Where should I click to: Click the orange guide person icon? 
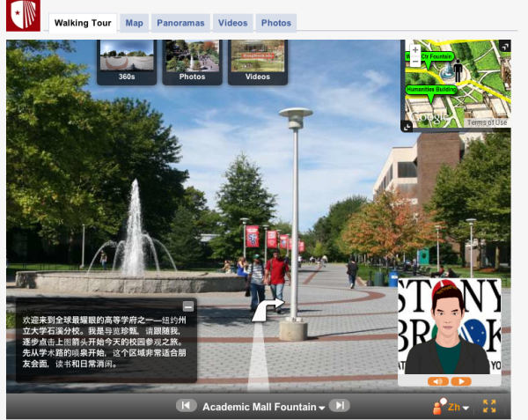(x=439, y=406)
